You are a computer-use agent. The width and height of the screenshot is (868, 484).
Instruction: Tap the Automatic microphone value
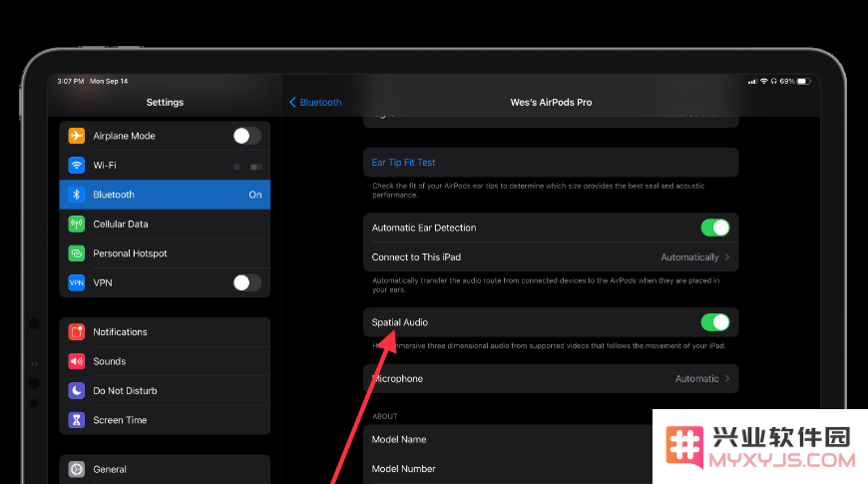pos(697,379)
